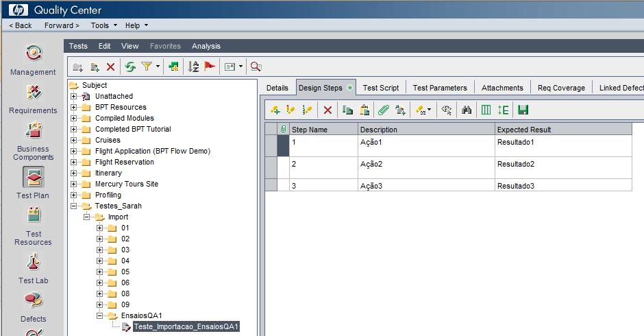Image resolution: width=644 pixels, height=336 pixels.
Task: Switch to the Test Script tab
Action: click(381, 88)
